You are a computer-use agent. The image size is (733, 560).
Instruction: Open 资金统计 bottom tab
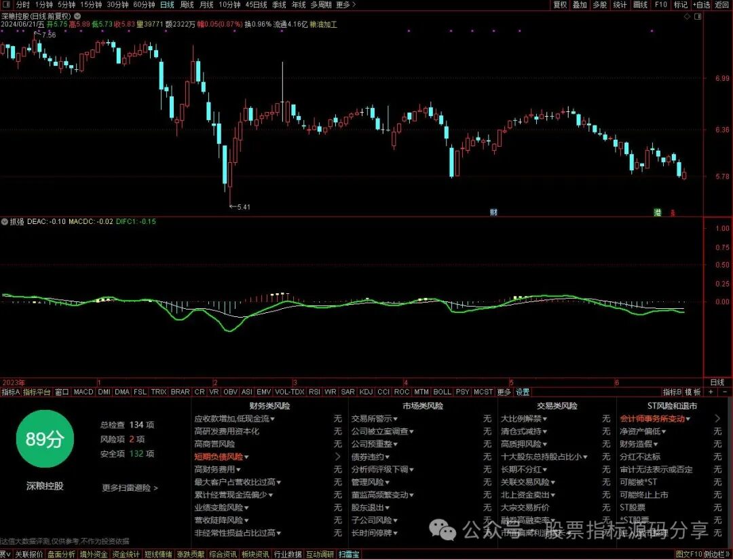tap(126, 555)
